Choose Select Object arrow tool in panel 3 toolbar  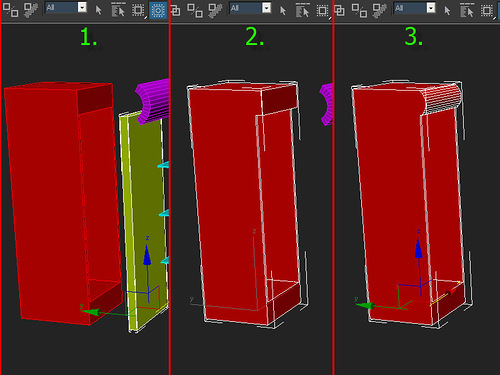447,11
